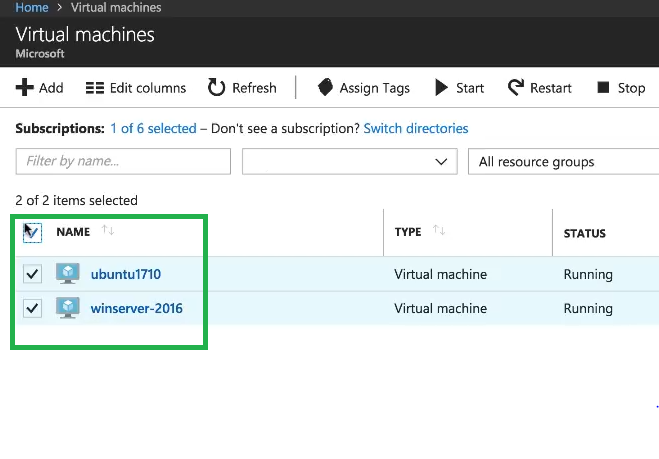
Task: Open the All resource groups dropdown
Action: [563, 161]
